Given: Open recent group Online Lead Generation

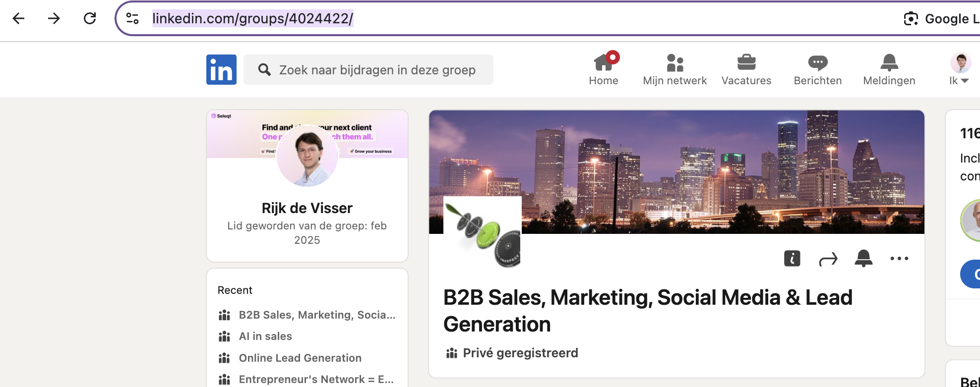Looking at the screenshot, I should 300,358.
